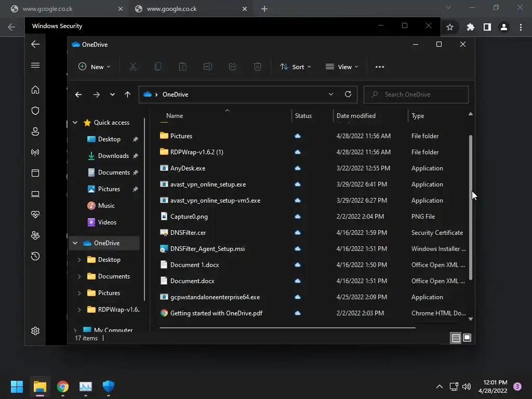
Task: Go back in File Explorer navigation
Action: [78, 95]
